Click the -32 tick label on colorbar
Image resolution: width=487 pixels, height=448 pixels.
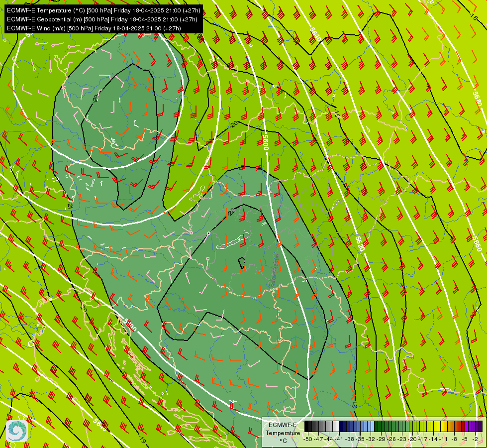coord(371,439)
